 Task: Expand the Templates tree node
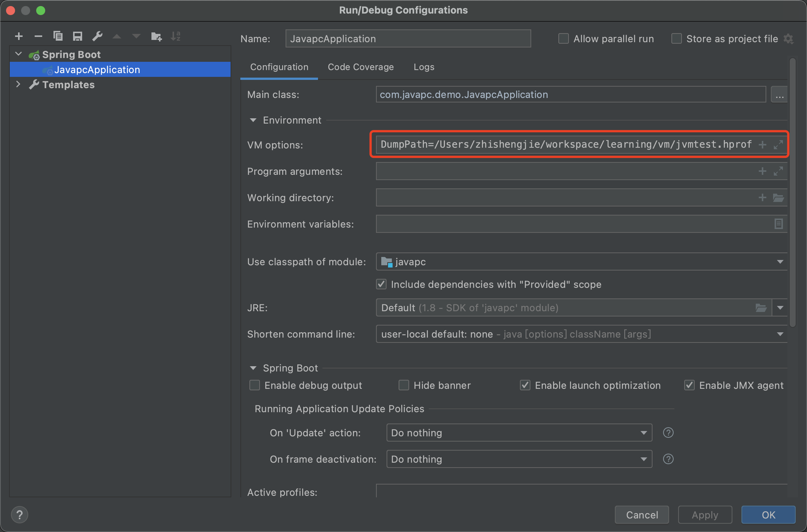point(18,84)
